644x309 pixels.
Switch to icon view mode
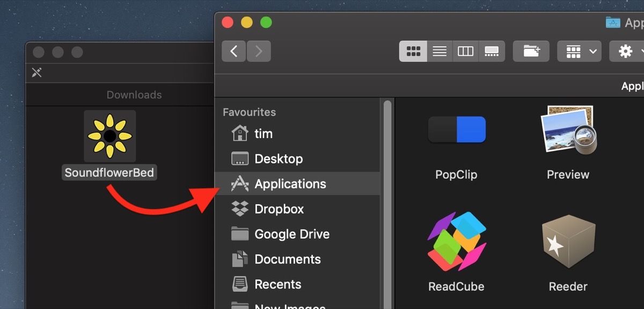coord(413,51)
